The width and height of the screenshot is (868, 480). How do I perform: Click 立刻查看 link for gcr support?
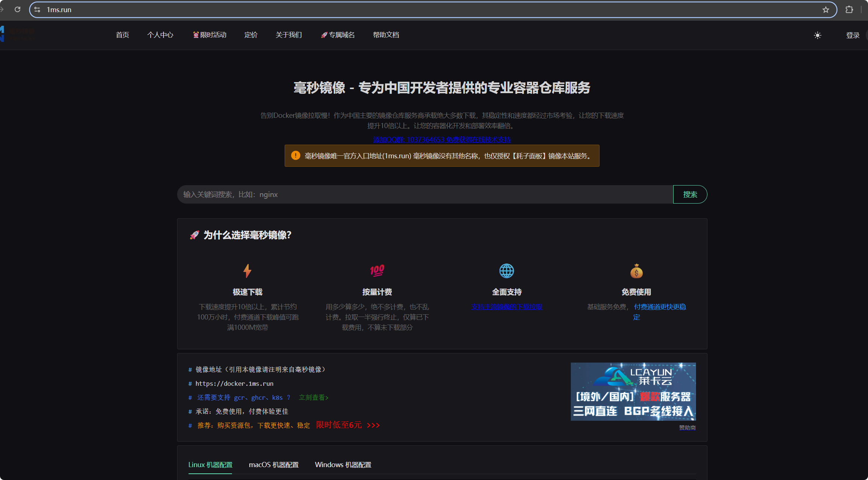(x=313, y=398)
